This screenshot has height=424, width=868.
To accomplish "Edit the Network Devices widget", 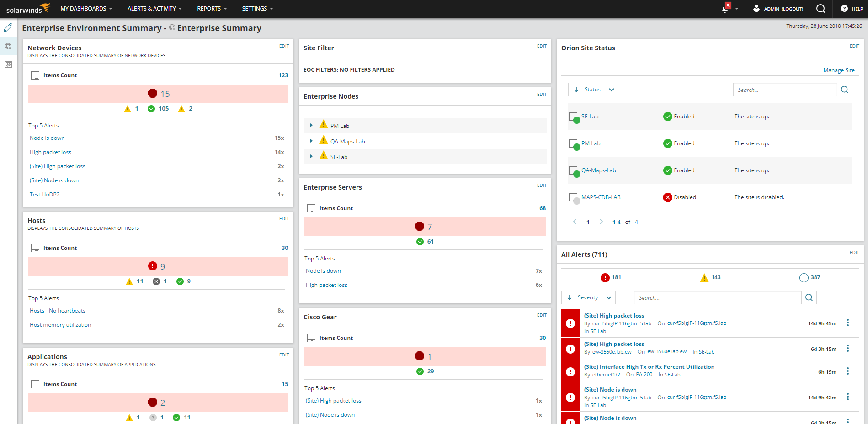I will point(284,46).
